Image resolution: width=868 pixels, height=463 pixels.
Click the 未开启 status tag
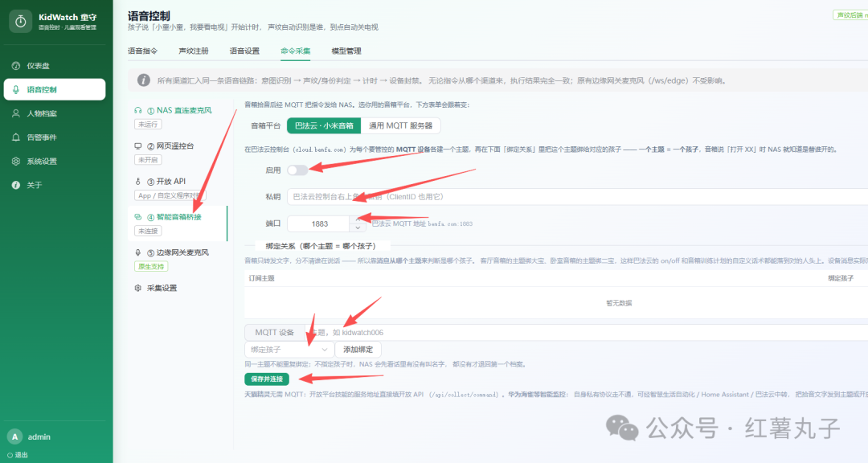148,160
